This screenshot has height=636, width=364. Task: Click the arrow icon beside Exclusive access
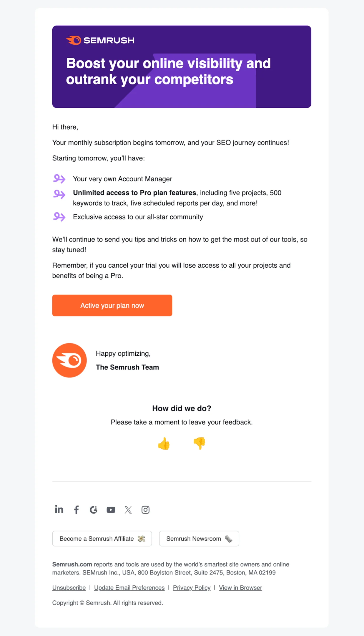click(x=59, y=217)
